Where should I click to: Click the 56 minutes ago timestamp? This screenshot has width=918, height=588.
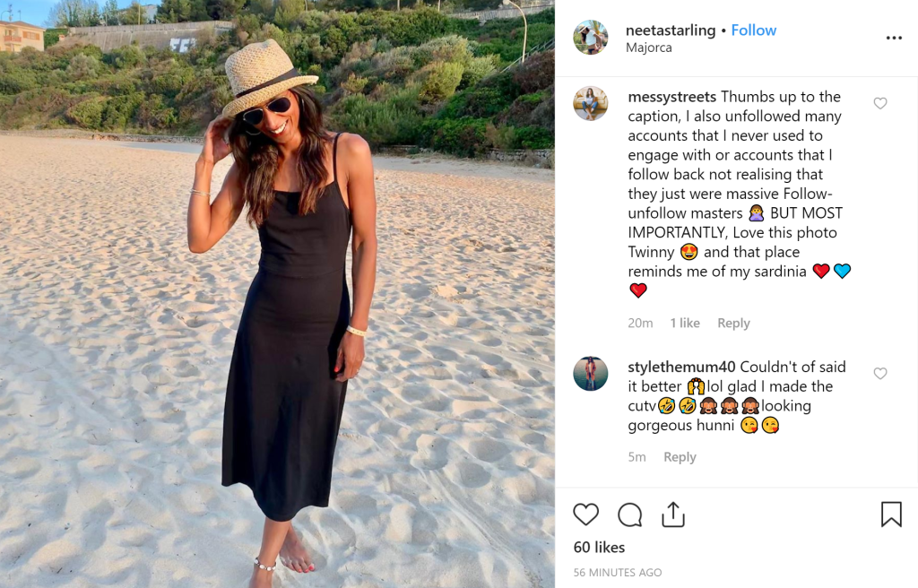618,573
